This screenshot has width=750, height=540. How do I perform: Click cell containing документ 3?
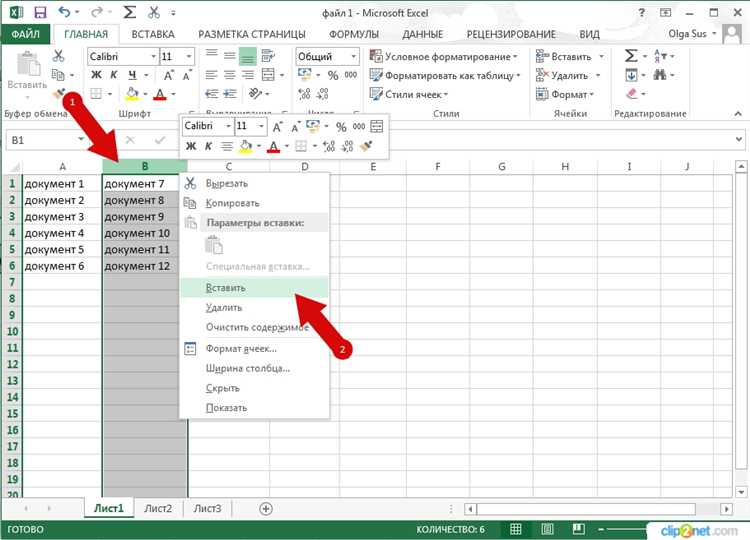pos(62,217)
